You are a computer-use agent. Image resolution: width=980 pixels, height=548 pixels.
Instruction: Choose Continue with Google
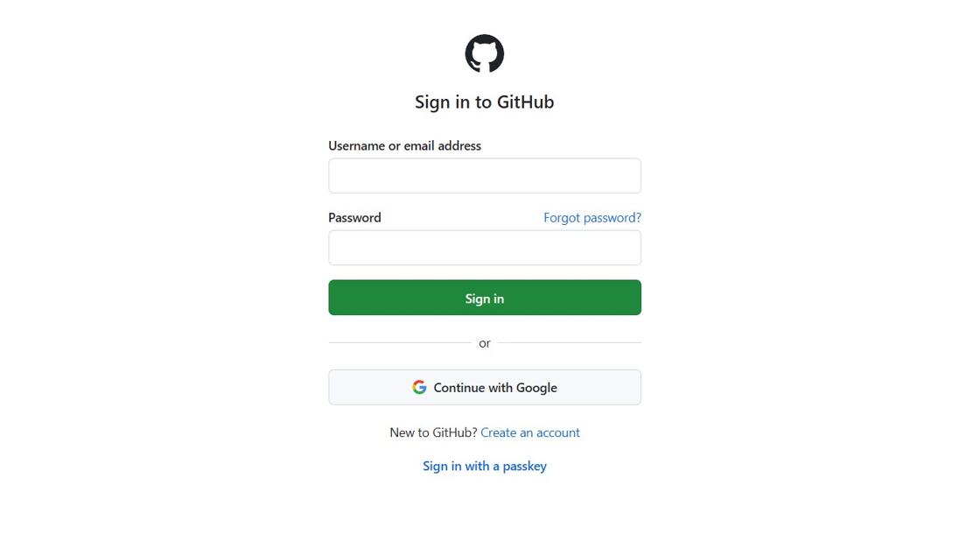(x=484, y=387)
